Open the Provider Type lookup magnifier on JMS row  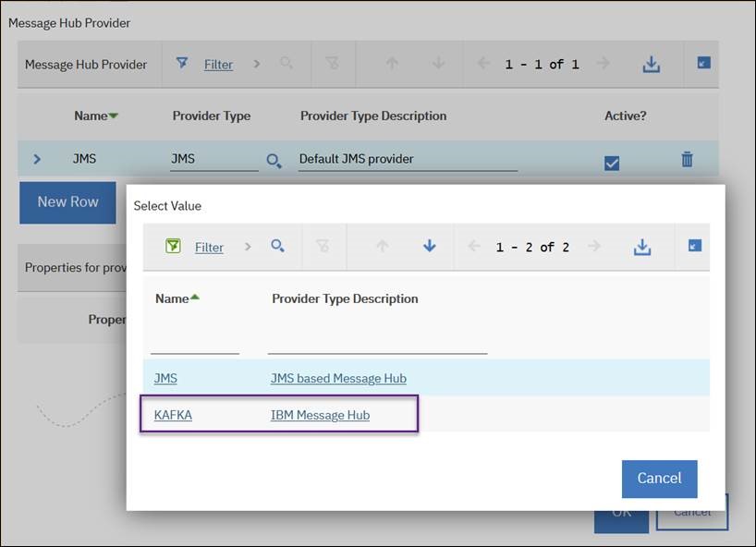tap(274, 159)
